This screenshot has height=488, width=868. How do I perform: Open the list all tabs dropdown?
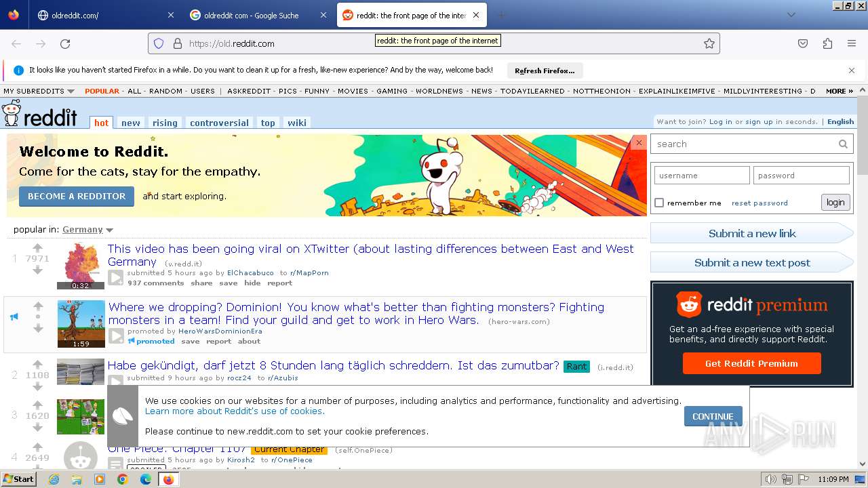(x=791, y=15)
